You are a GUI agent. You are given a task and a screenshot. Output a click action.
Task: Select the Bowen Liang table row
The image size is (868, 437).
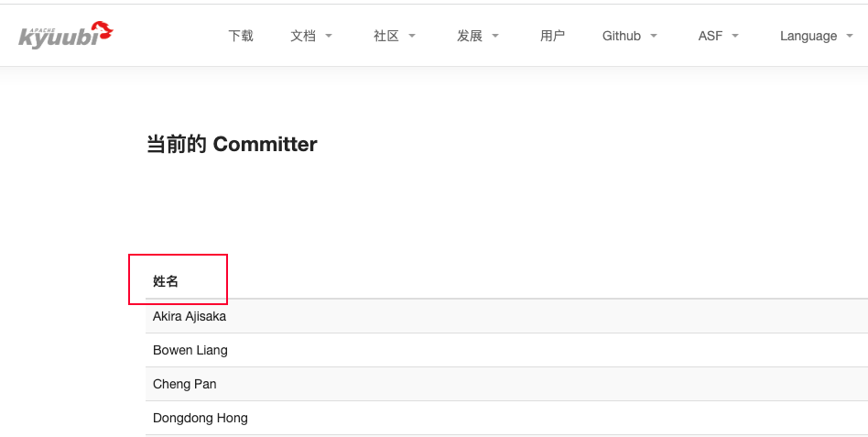506,350
